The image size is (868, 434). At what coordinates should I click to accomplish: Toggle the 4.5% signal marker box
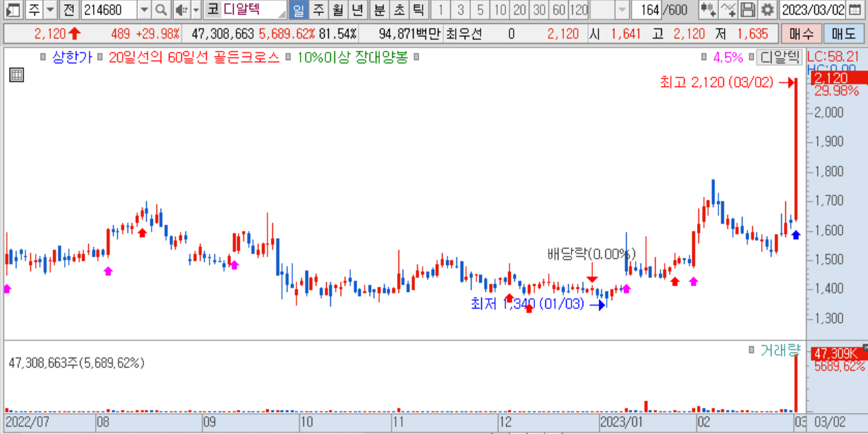(x=705, y=57)
